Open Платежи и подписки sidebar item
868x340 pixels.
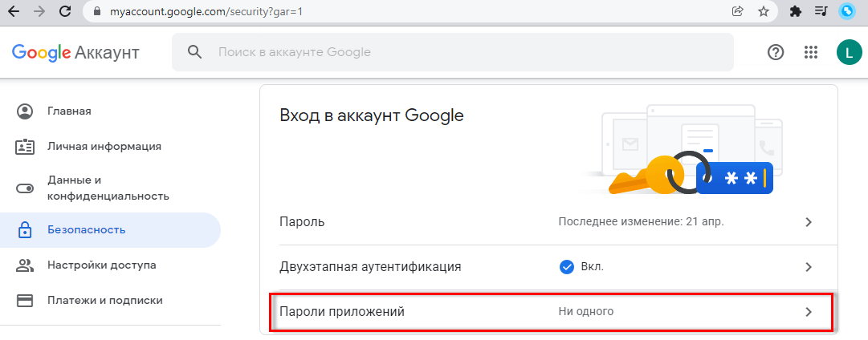click(x=104, y=300)
